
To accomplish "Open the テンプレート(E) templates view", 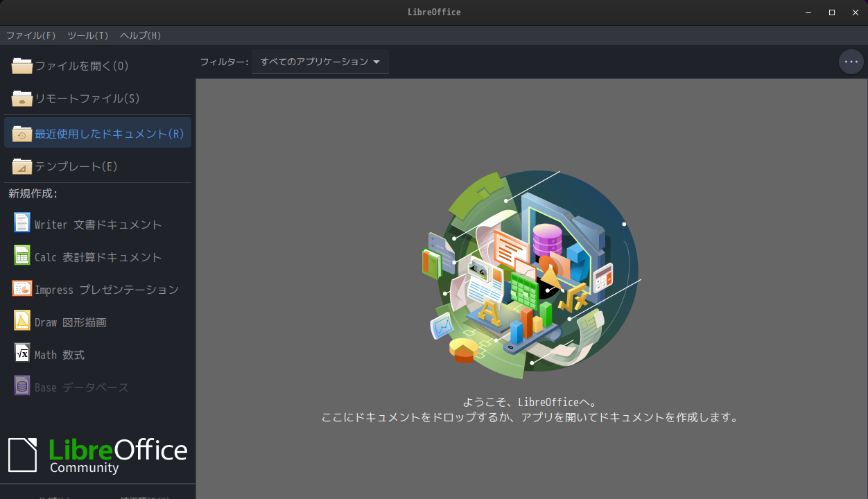I will click(98, 166).
